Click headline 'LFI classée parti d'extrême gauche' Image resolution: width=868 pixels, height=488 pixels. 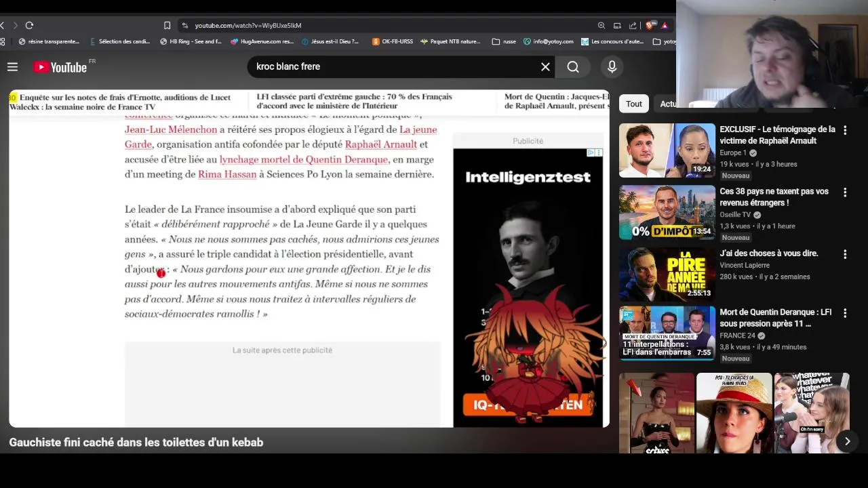(354, 102)
